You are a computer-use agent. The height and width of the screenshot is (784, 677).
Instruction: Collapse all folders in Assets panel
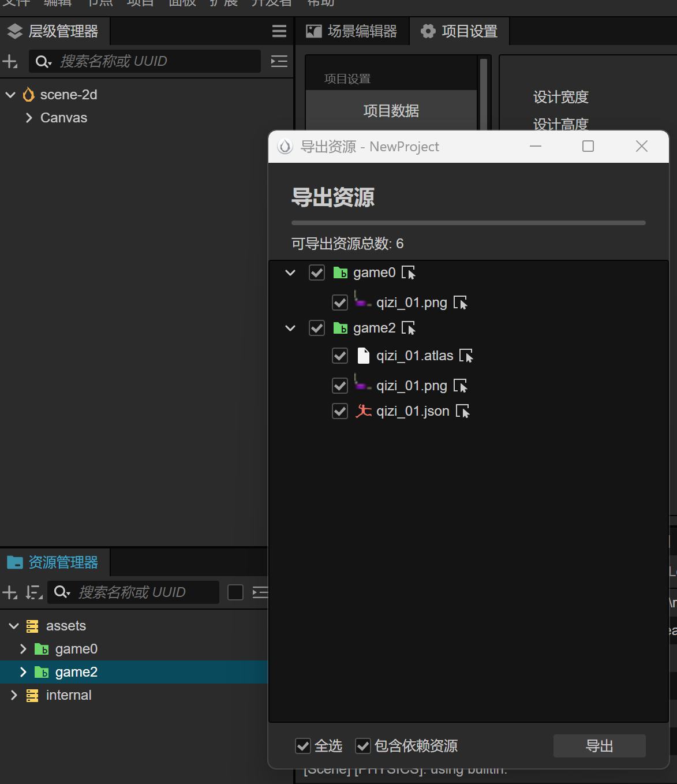tap(260, 592)
